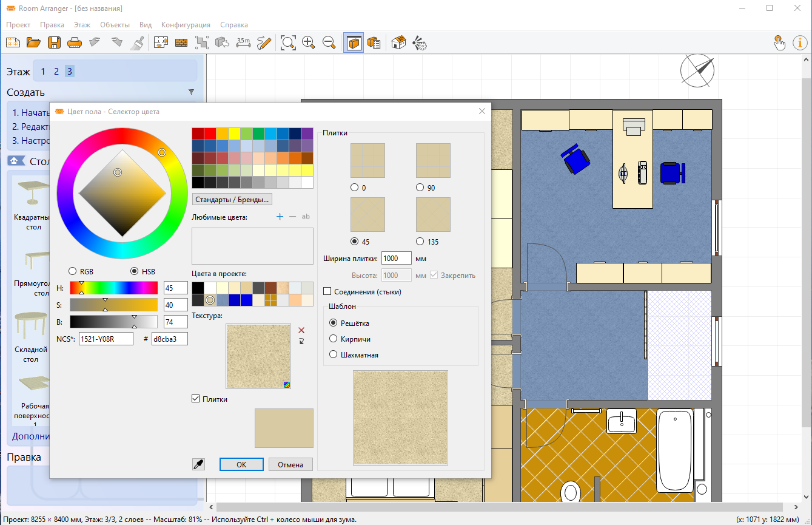Screen dimensions: 812x525
Task: Open project with the folder icon
Action: click(33, 42)
